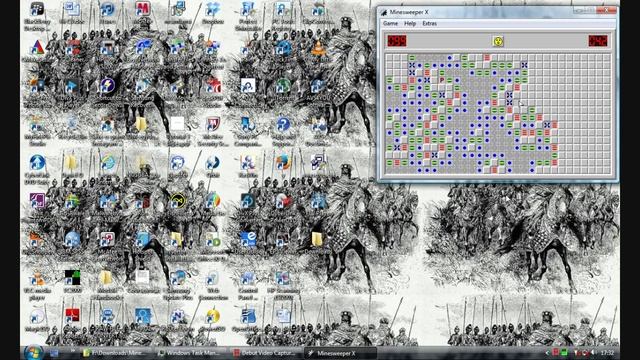
Task: Switch to the Downloads folder taskbar button
Action: point(115,353)
